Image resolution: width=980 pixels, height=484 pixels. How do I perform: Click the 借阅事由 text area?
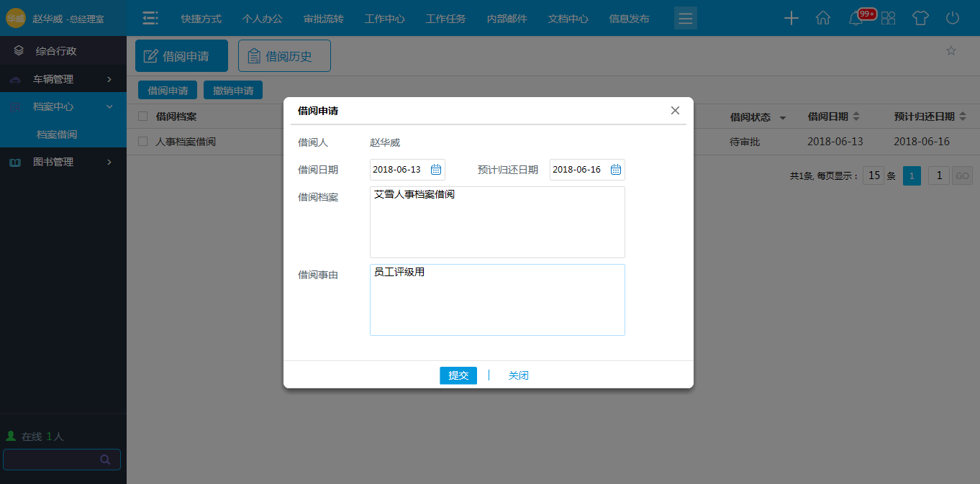click(x=497, y=299)
